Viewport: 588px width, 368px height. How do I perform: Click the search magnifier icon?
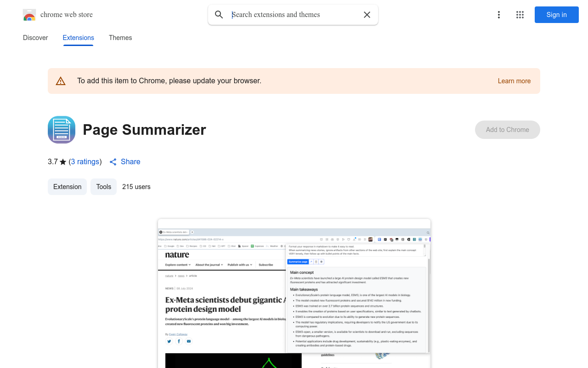point(219,15)
